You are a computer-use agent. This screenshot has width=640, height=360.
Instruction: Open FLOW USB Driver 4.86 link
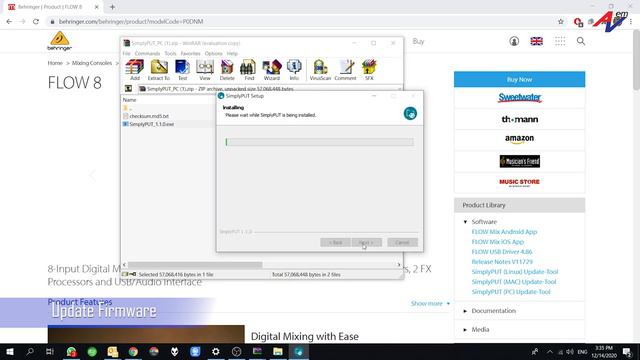[x=502, y=252]
